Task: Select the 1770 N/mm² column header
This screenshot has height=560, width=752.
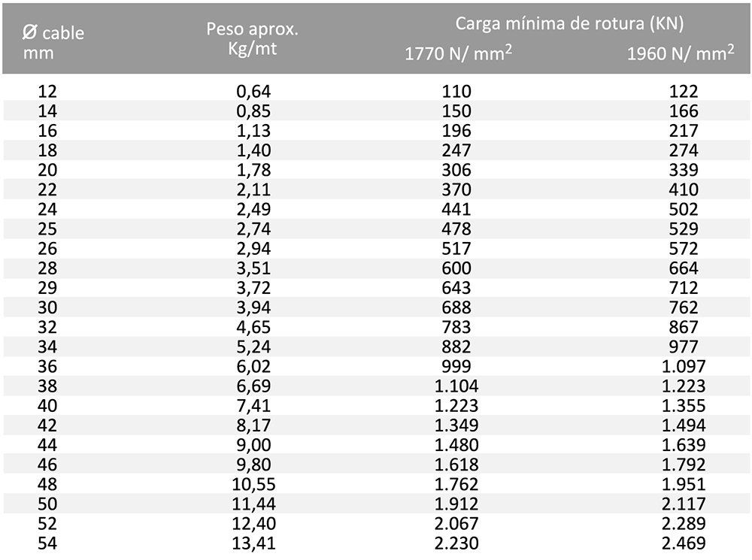Action: click(459, 53)
